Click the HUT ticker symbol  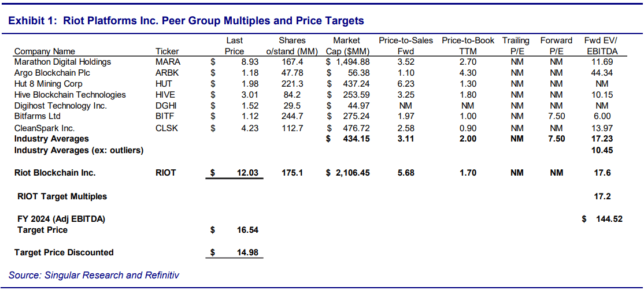coord(164,84)
